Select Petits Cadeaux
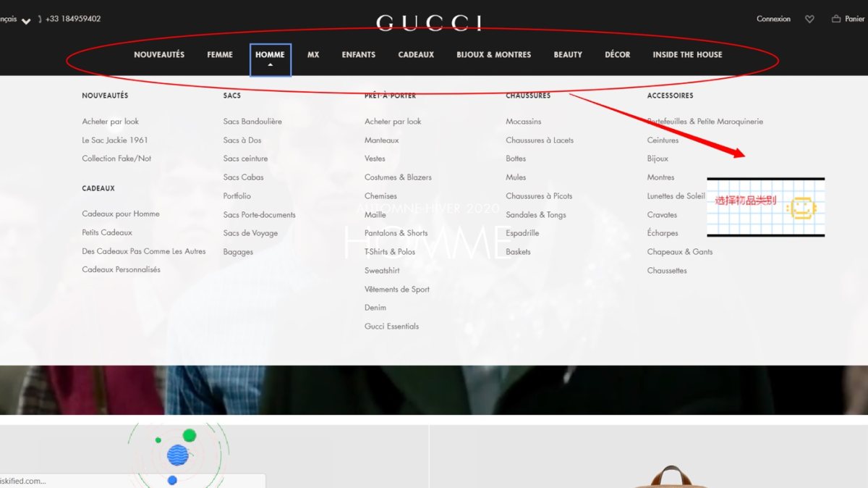The height and width of the screenshot is (488, 868). [107, 232]
